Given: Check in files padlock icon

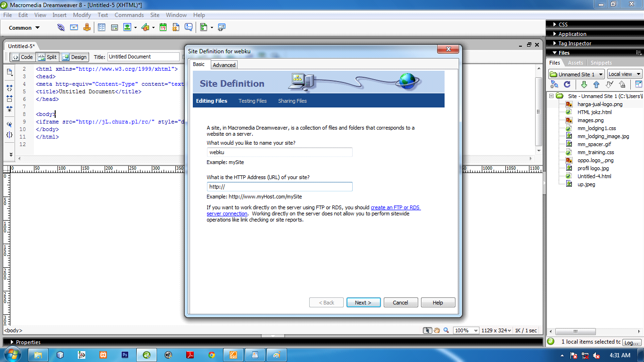Looking at the screenshot, I should tap(622, 84).
